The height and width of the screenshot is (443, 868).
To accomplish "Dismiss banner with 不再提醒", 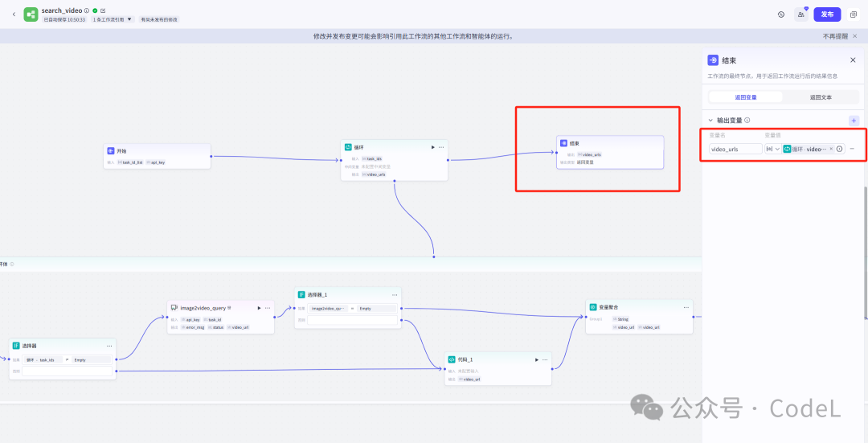I will tap(835, 36).
